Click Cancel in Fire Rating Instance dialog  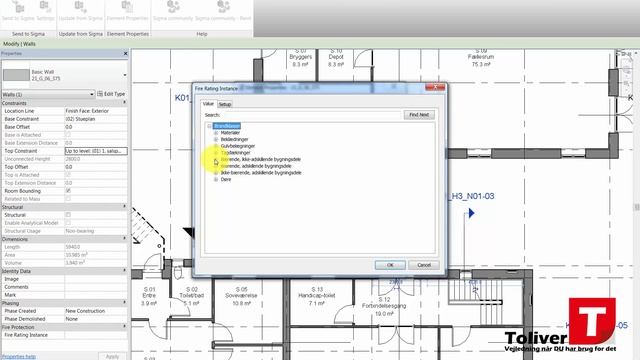coord(424,265)
